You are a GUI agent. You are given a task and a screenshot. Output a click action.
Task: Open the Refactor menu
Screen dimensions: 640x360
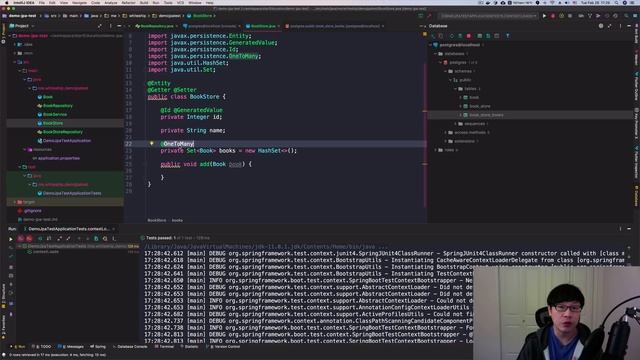pyautogui.click(x=128, y=2)
